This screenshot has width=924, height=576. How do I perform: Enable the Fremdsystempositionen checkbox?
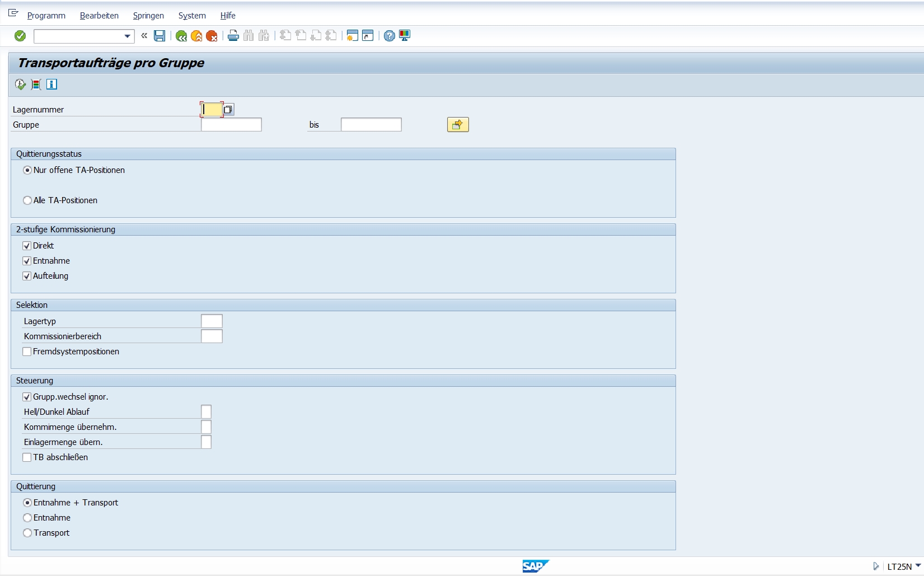click(x=27, y=352)
